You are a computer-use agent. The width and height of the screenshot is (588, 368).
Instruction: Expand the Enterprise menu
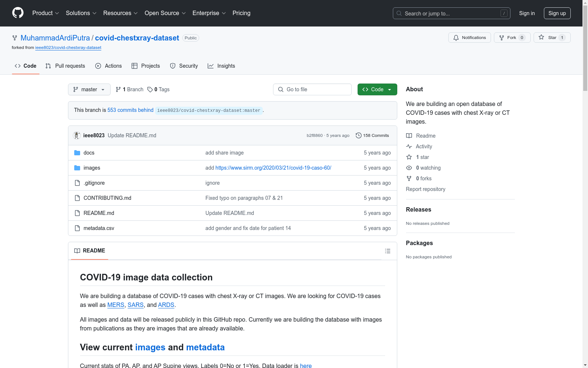click(x=209, y=13)
